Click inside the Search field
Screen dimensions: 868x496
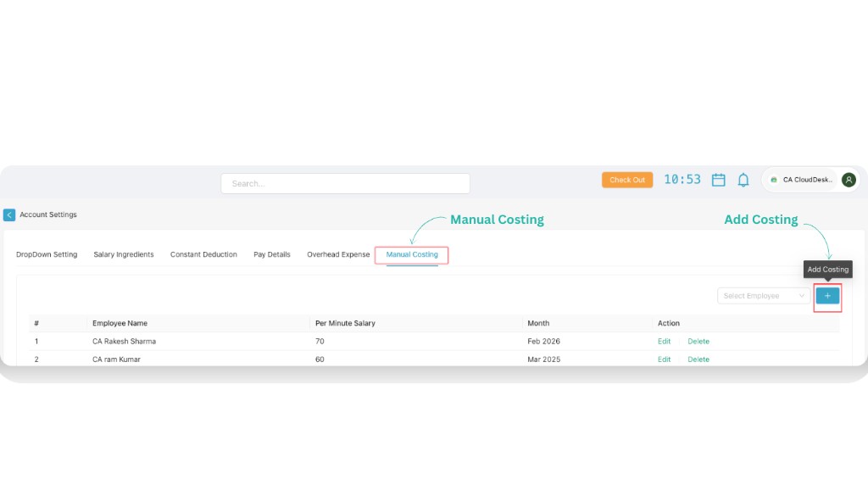[345, 183]
